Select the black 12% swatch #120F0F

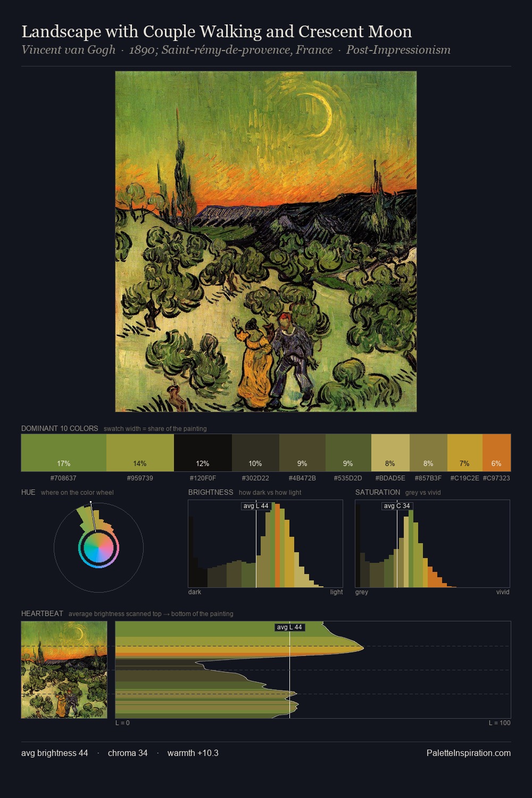tap(203, 453)
